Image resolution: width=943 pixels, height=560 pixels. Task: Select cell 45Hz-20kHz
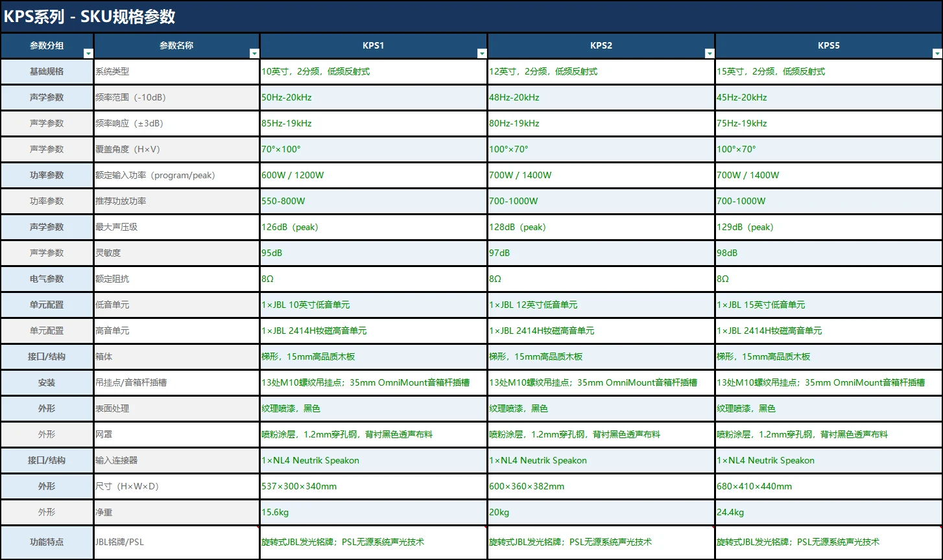(829, 98)
